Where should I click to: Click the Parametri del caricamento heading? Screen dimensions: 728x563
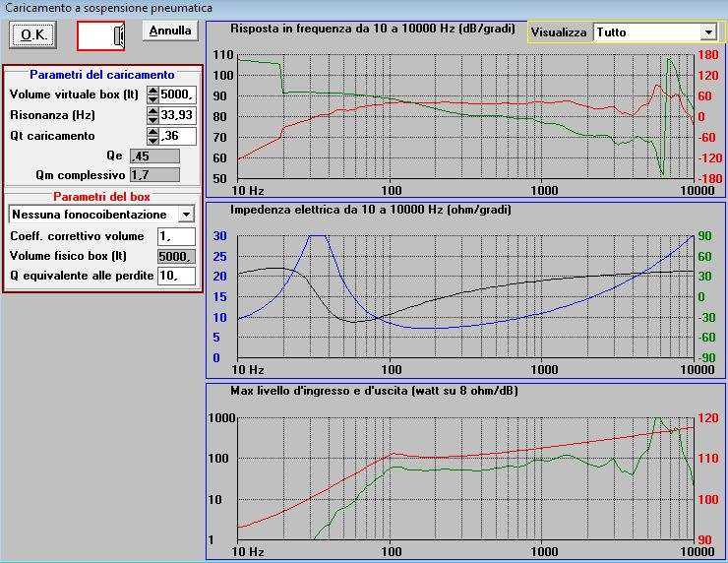click(x=102, y=75)
